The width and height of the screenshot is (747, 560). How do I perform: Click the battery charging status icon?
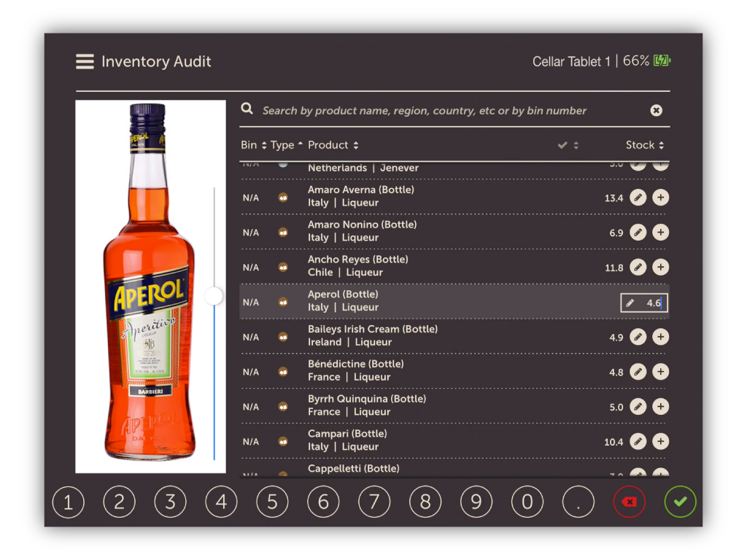[x=662, y=61]
